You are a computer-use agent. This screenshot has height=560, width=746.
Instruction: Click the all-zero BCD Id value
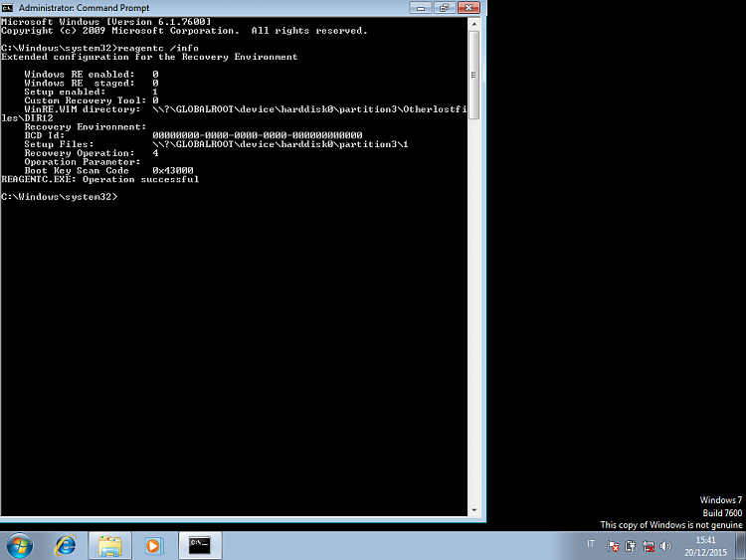pyautogui.click(x=258, y=135)
